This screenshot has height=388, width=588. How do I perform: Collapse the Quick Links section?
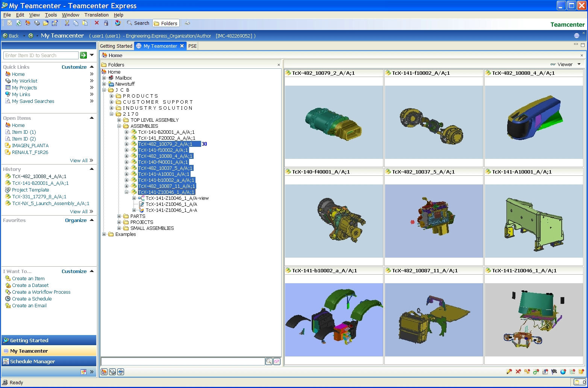(92, 67)
